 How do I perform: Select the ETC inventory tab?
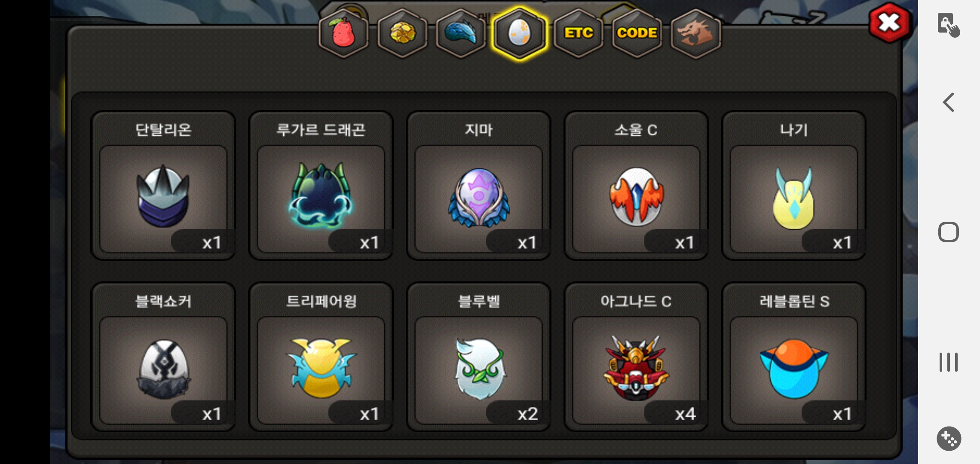click(x=579, y=34)
